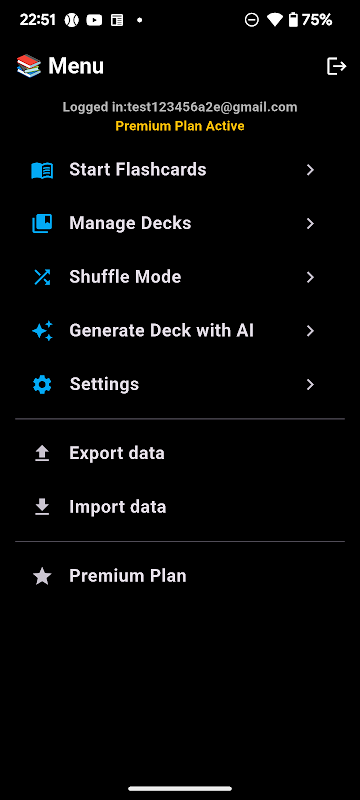Tap the Premium Plan Active status text
This screenshot has height=800, width=360.
[x=180, y=126]
